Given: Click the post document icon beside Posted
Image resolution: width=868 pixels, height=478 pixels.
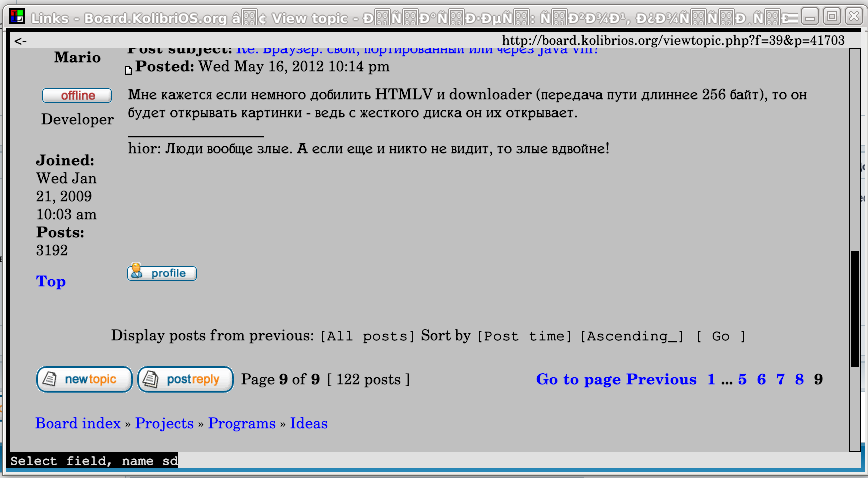Looking at the screenshot, I should tap(128, 70).
